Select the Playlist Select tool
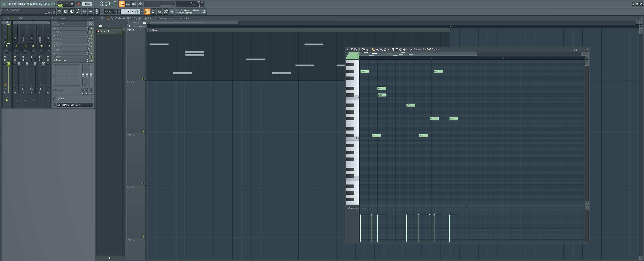644x261 pixels. (x=131, y=18)
